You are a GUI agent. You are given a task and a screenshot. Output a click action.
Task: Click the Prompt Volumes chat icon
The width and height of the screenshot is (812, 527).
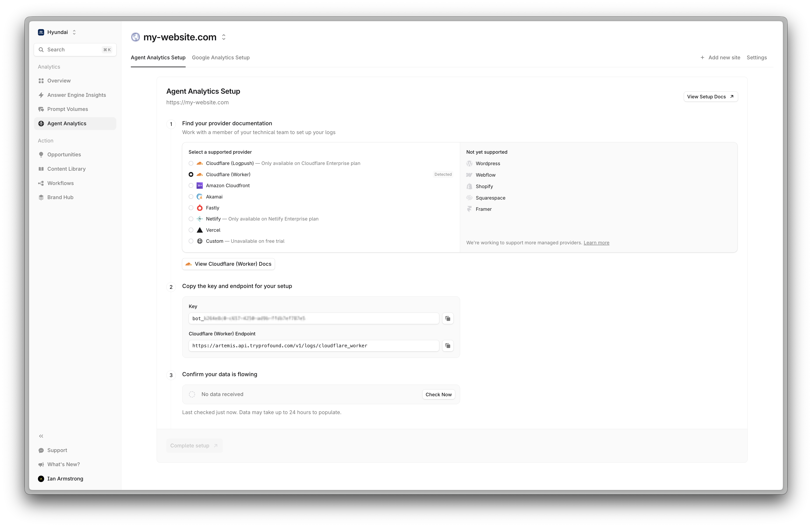click(41, 109)
